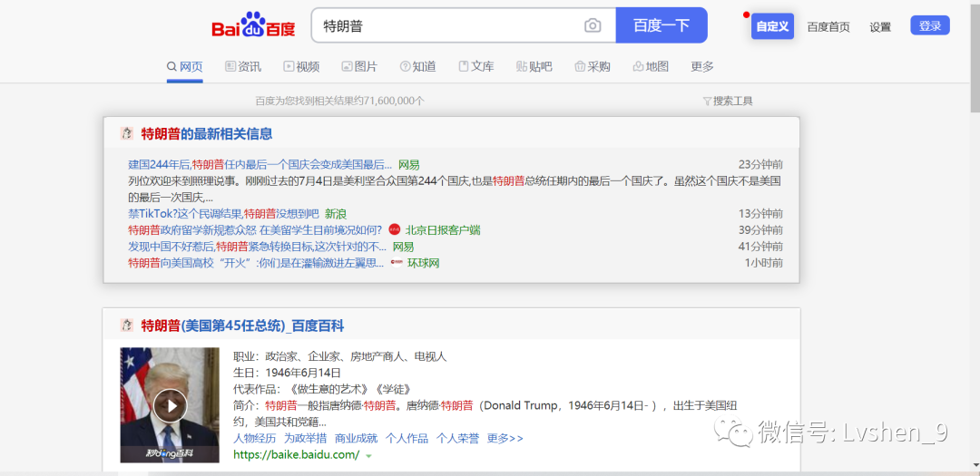This screenshot has width=980, height=476.
Task: Switch to the 采购 tab
Action: tap(593, 67)
